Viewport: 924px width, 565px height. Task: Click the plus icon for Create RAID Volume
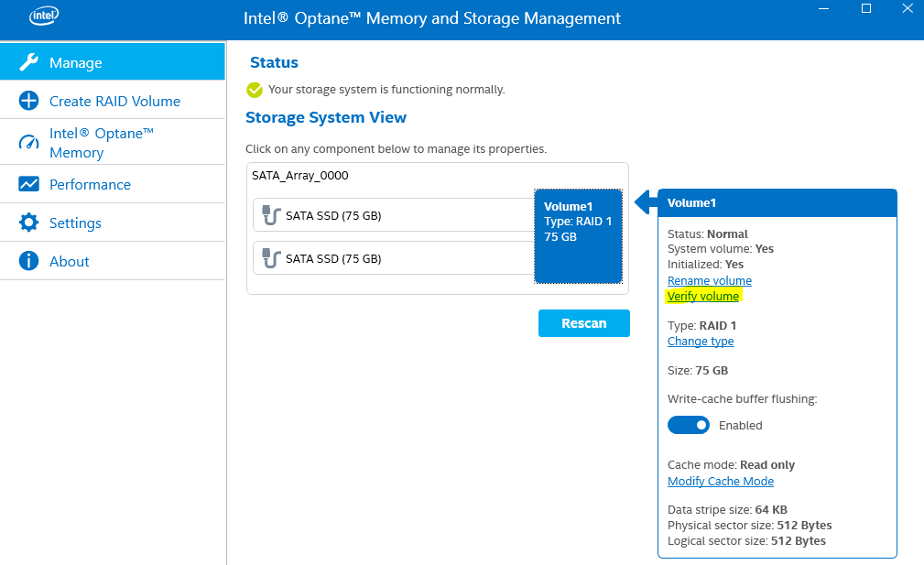point(29,101)
